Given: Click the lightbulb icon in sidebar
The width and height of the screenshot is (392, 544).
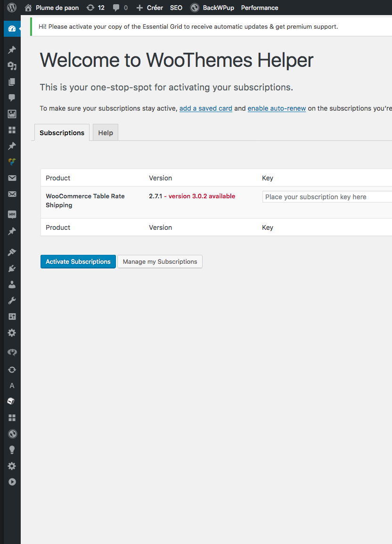Looking at the screenshot, I should click(x=12, y=450).
